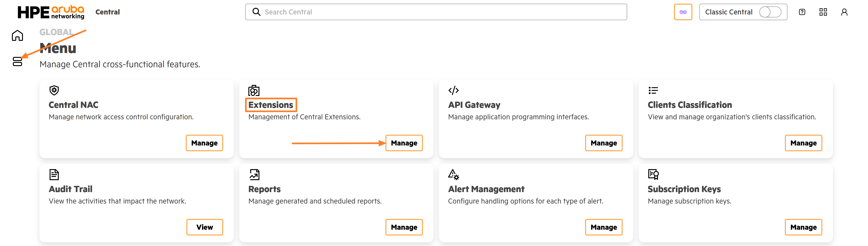Click the Audit Trail document icon
This screenshot has height=246, width=868.
coord(54,175)
